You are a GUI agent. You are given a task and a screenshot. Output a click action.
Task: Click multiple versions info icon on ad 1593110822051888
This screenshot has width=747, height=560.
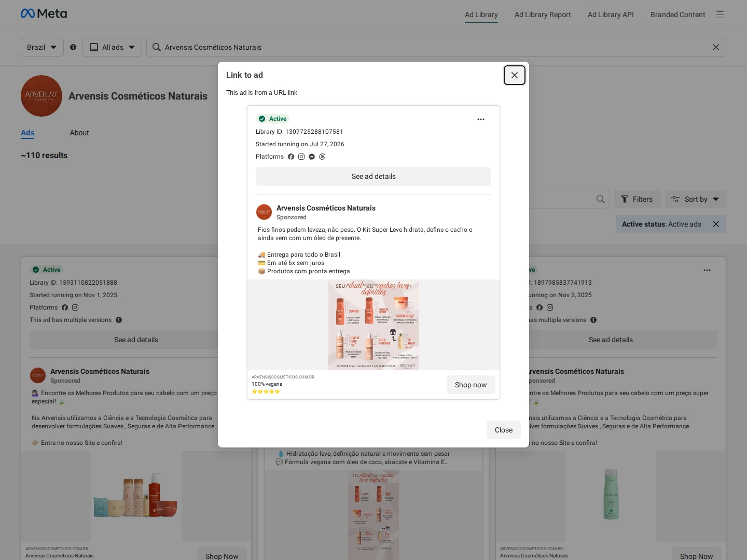(119, 320)
